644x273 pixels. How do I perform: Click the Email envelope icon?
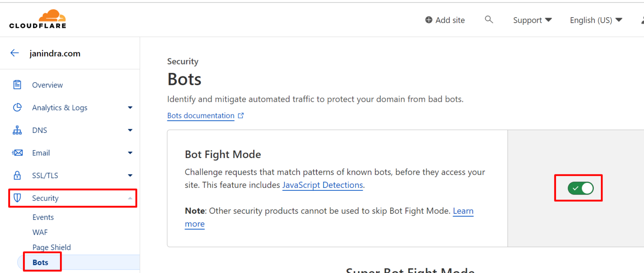17,153
